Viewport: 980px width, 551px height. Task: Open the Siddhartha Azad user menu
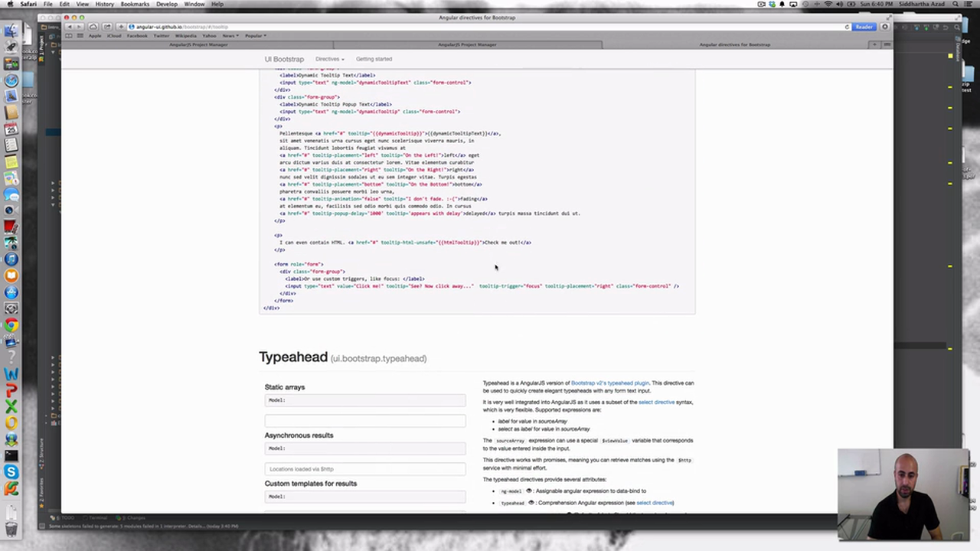[x=923, y=5]
